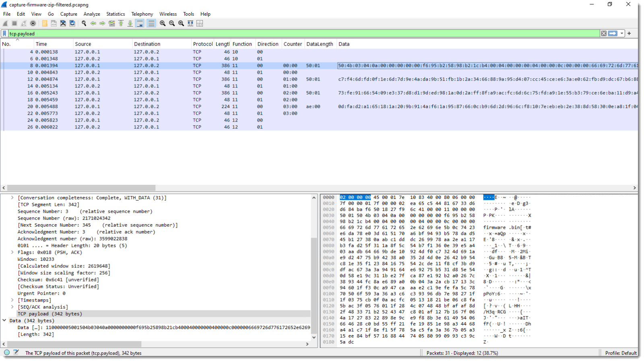Open the Help menu
The width and height of the screenshot is (644, 362).
[205, 14]
